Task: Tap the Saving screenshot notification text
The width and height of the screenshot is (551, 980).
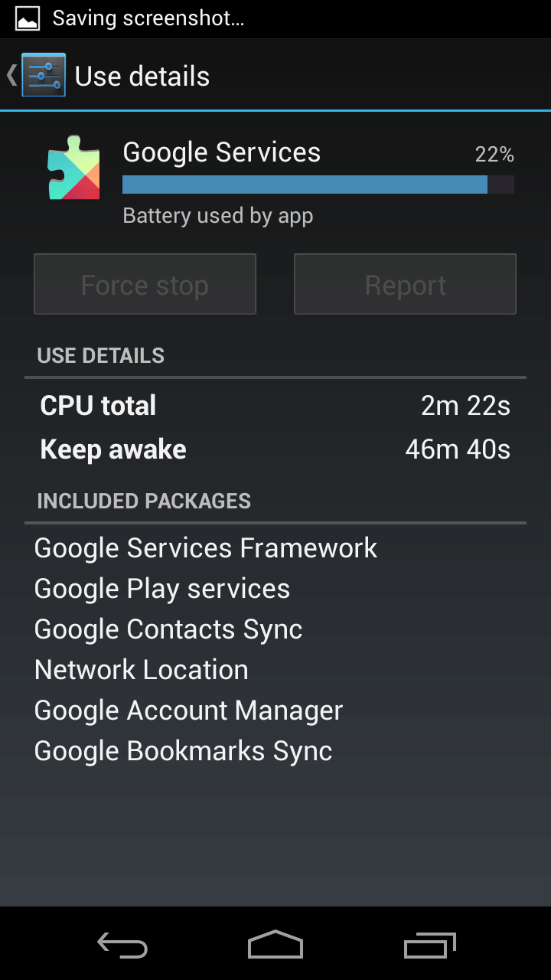Action: [148, 19]
